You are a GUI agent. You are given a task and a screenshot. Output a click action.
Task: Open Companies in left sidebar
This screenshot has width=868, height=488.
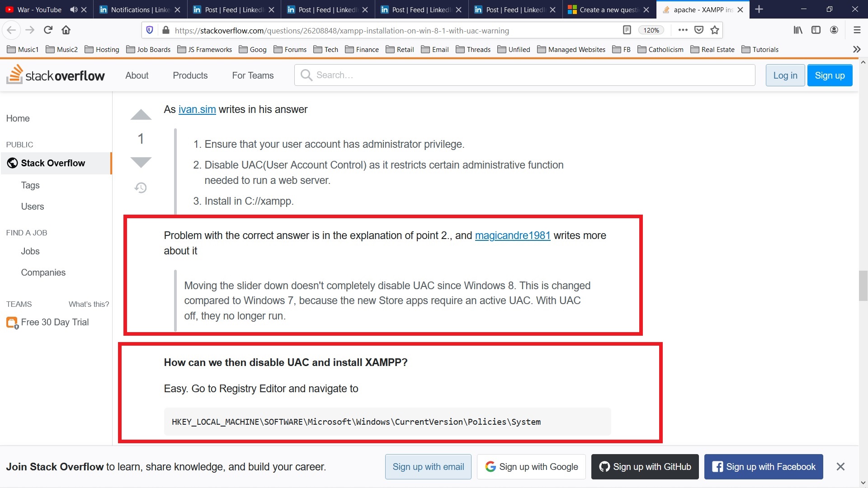coord(43,272)
